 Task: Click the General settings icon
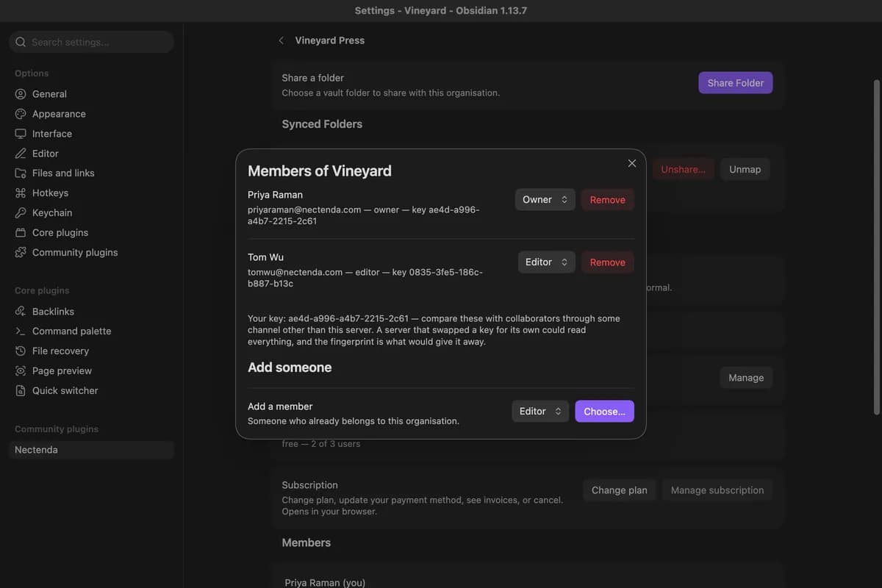[21, 94]
